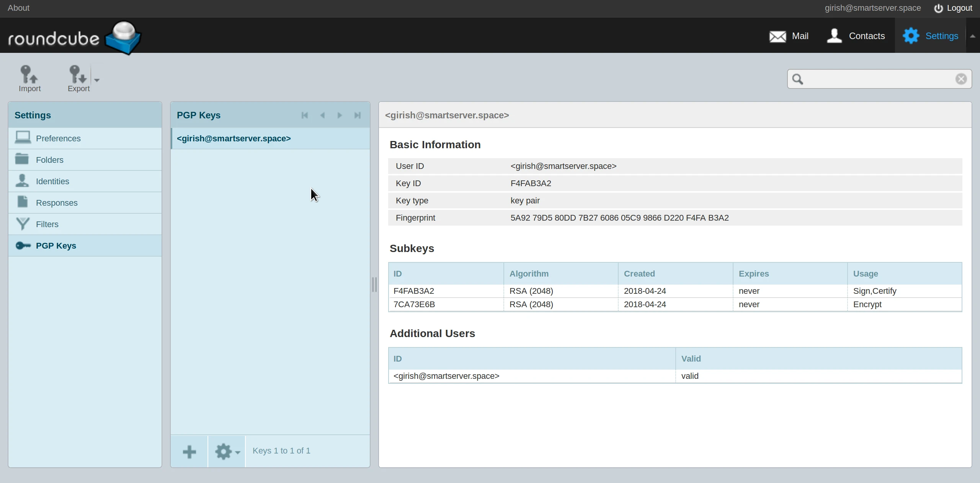Viewport: 980px width, 483px height.
Task: Open the Export dropdown arrow
Action: click(97, 80)
